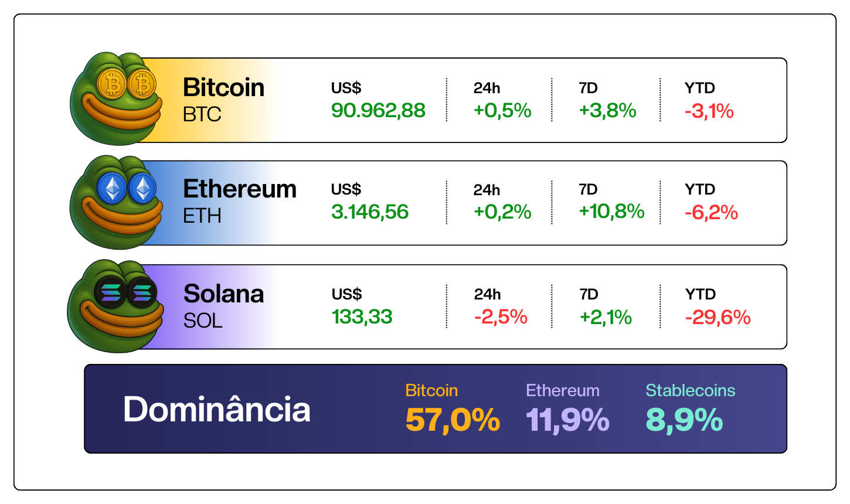Click Solana 24h change -2,5%

pos(501,317)
